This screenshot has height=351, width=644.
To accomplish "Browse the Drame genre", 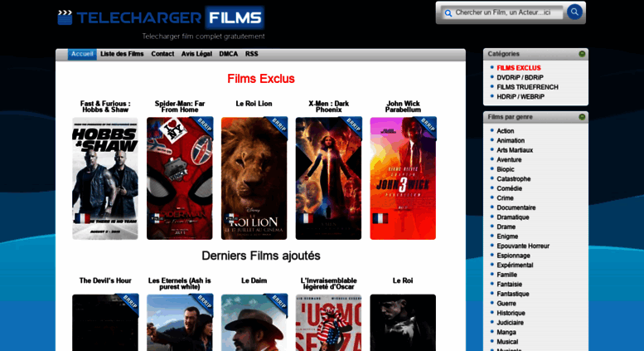I will (506, 227).
